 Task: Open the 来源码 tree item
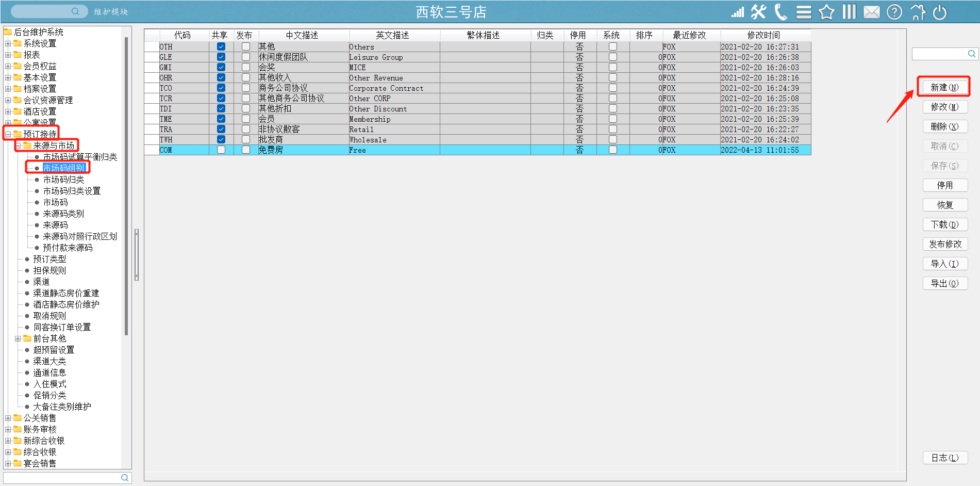point(55,225)
